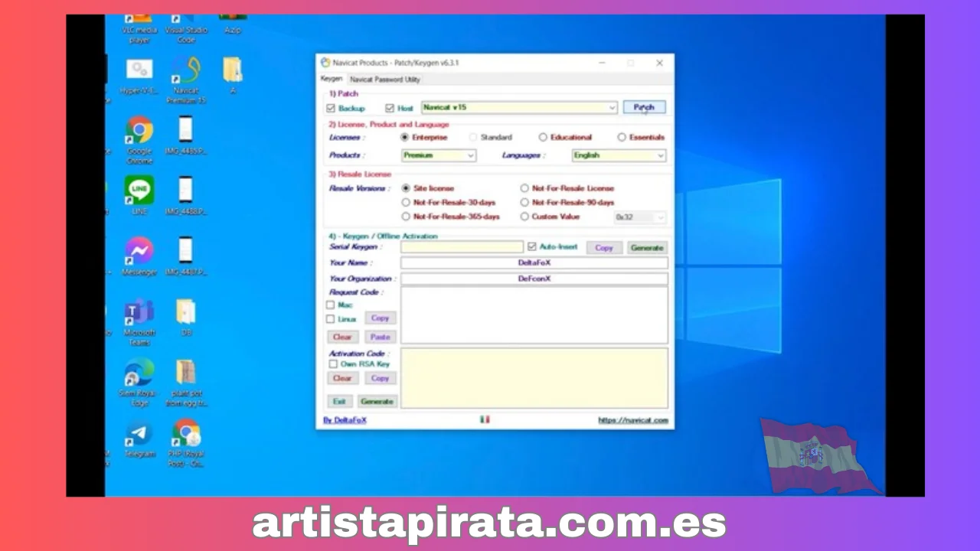Screen dimensions: 980x551
Task: Open the Hyper-V desktop shortcut
Action: click(139, 77)
